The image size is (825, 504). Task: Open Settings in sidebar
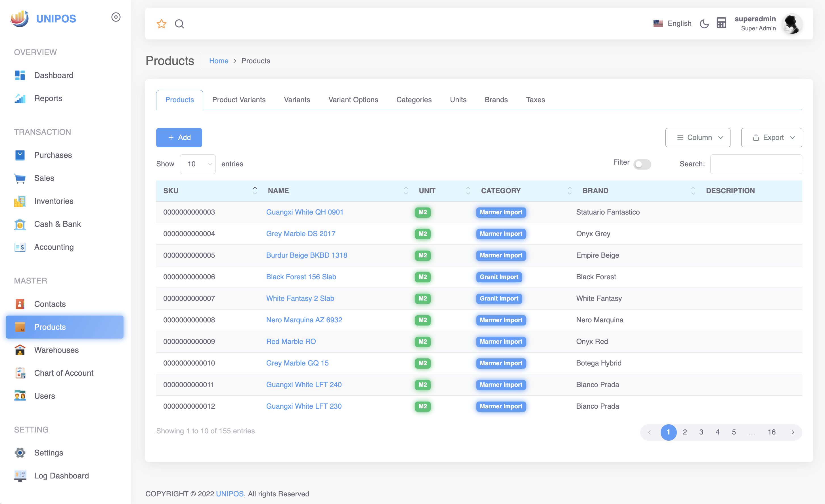pyautogui.click(x=65, y=453)
